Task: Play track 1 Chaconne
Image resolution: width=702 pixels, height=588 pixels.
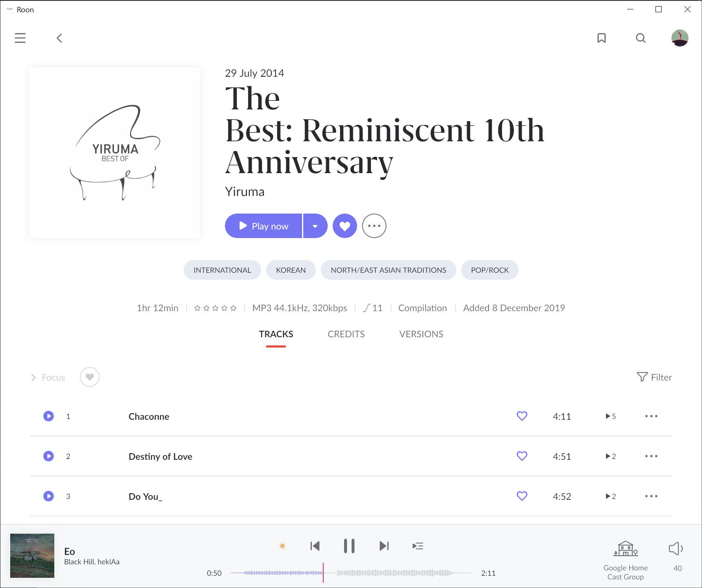Action: 49,416
